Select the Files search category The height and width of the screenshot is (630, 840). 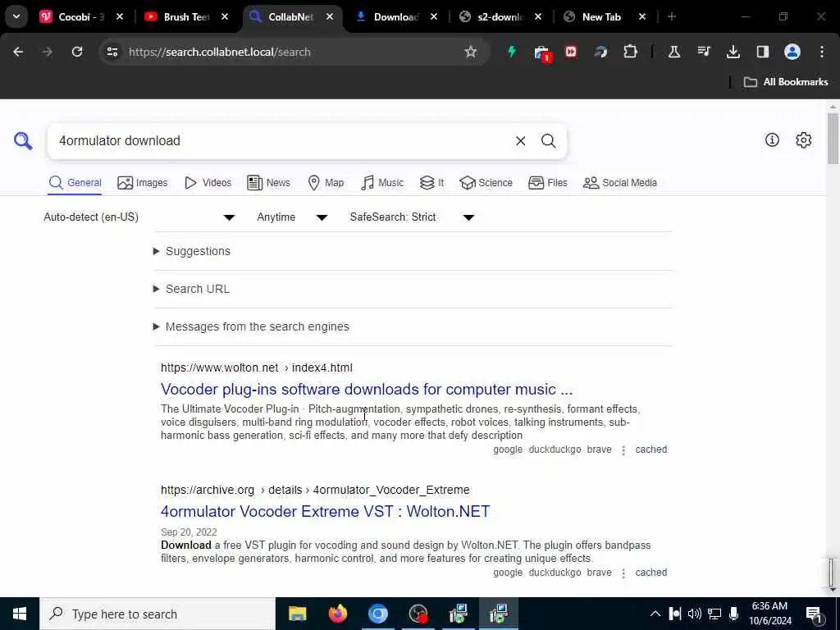click(x=547, y=183)
